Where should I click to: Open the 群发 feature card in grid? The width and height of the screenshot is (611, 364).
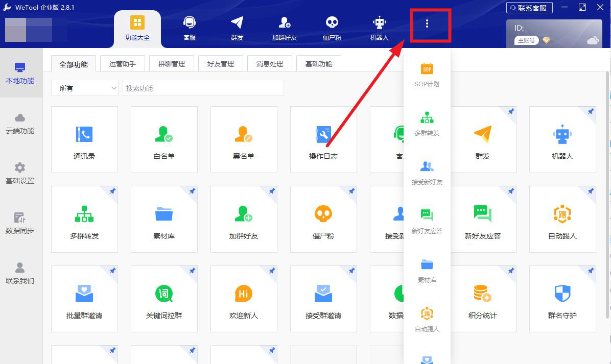coord(483,139)
